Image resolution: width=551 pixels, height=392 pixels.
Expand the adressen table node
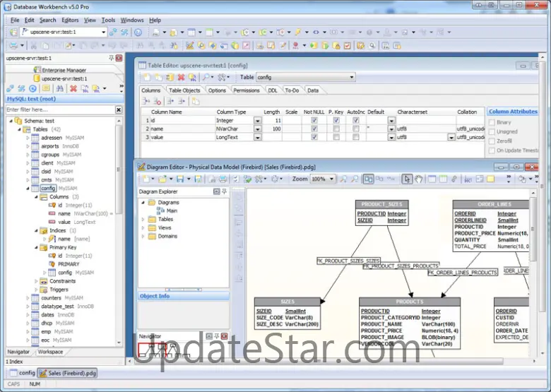[28, 138]
